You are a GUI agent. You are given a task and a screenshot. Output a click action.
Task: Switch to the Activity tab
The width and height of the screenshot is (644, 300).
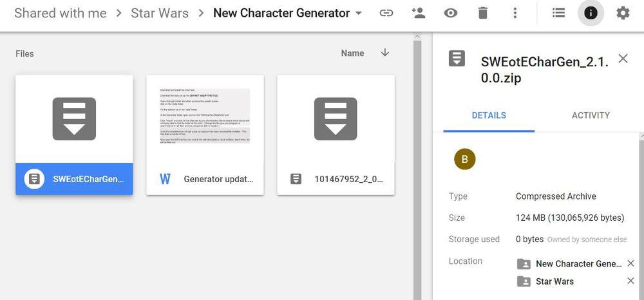point(590,115)
